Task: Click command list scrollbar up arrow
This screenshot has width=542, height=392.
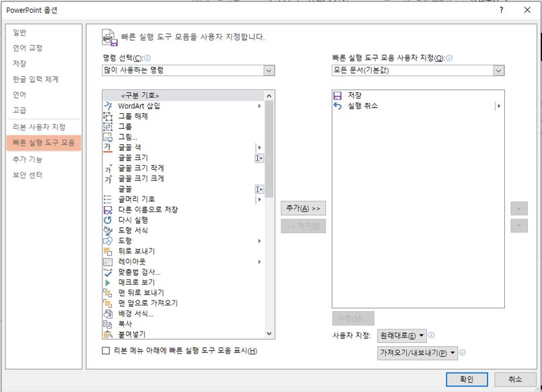Action: (269, 96)
